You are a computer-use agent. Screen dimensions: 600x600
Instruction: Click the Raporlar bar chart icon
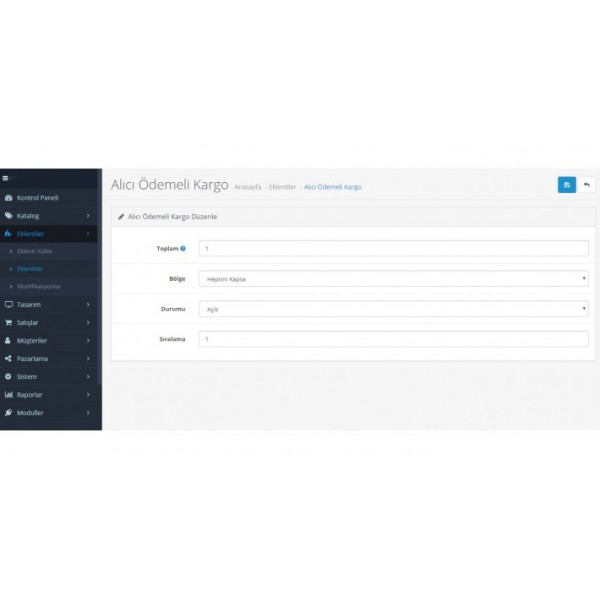coord(8,395)
